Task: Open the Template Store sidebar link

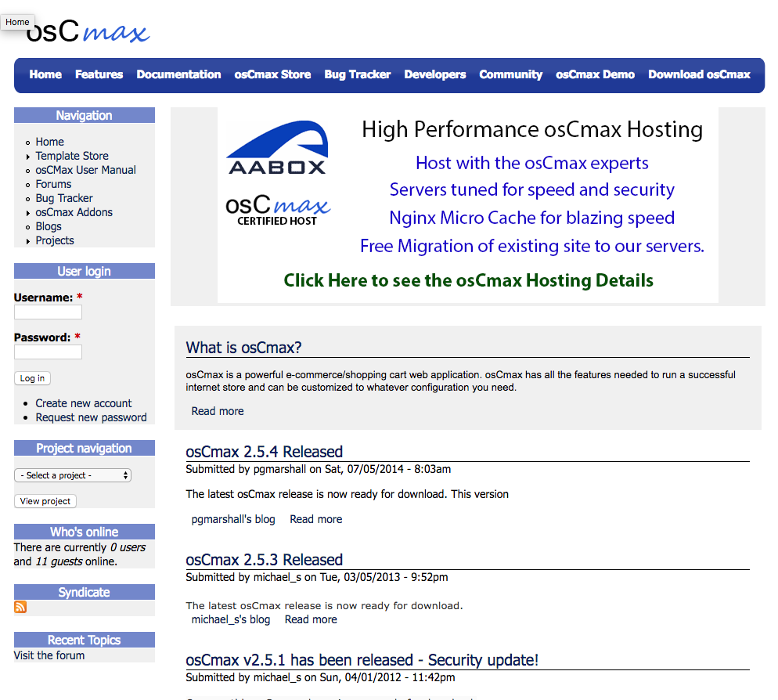Action: click(72, 156)
